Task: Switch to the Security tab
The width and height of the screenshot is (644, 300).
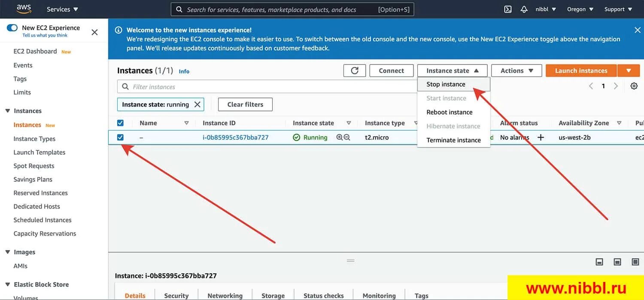Action: pyautogui.click(x=176, y=295)
